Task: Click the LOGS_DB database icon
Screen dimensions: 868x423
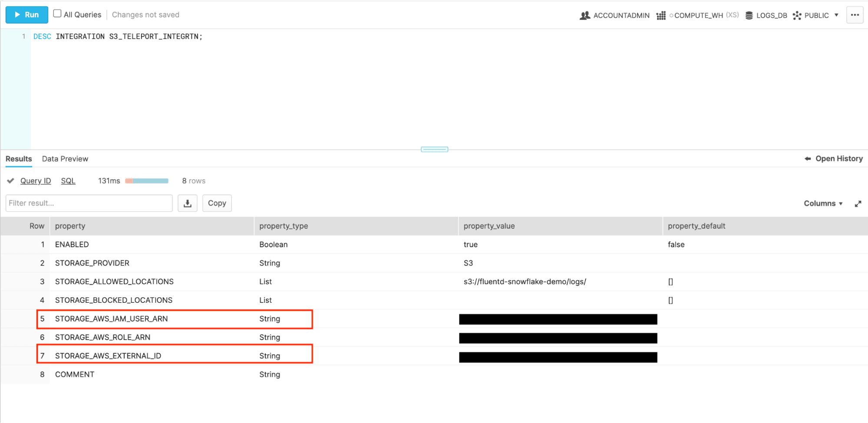Action: click(749, 16)
